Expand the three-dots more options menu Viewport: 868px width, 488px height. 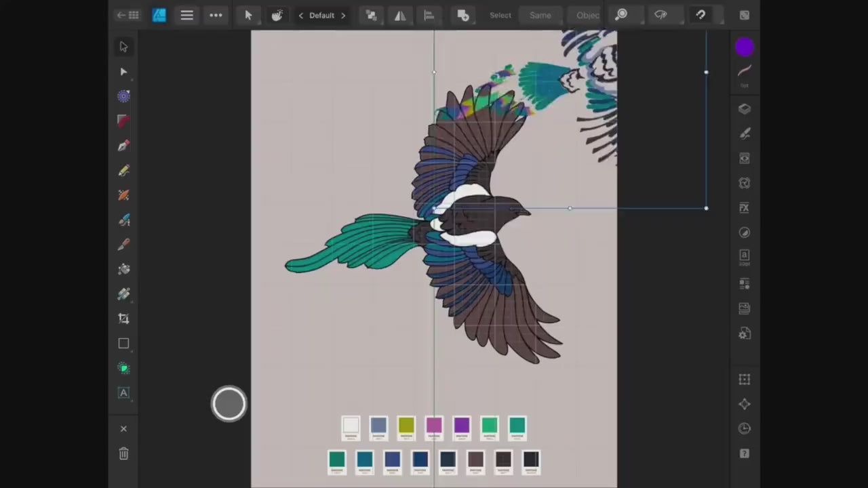pyautogui.click(x=216, y=15)
